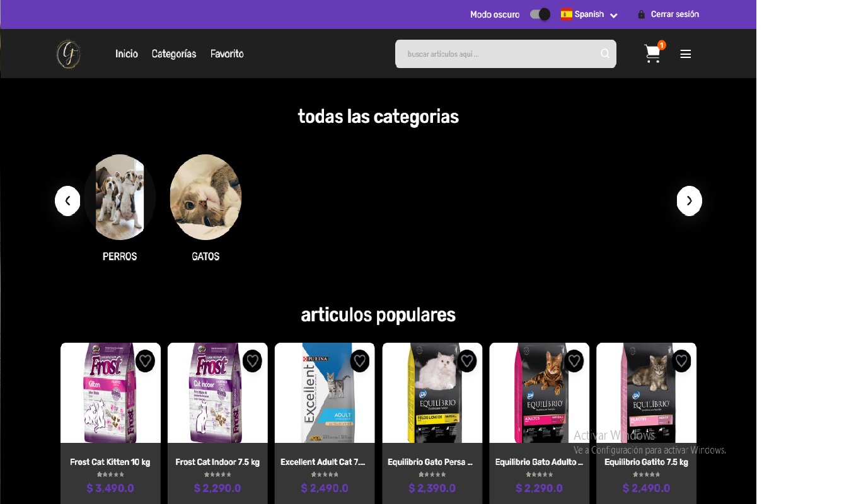
Task: Open Equilibrio Gatito 7.5 kg title
Action: coord(646,462)
